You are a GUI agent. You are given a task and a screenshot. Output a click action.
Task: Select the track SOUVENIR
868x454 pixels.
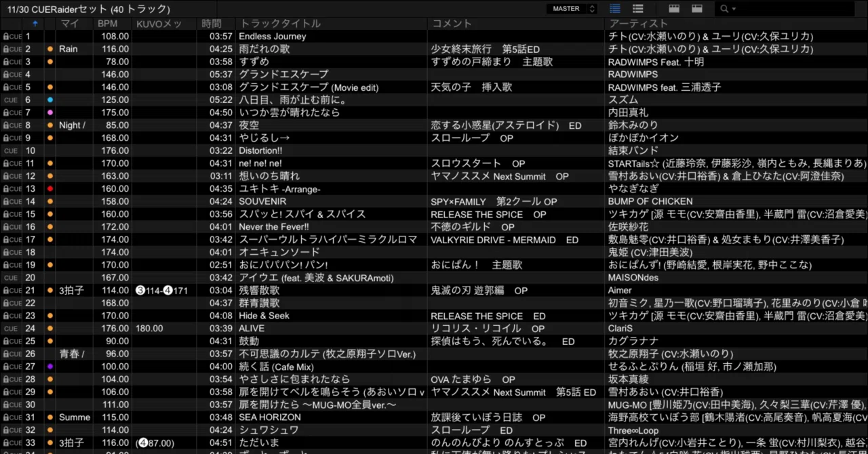[x=262, y=202]
